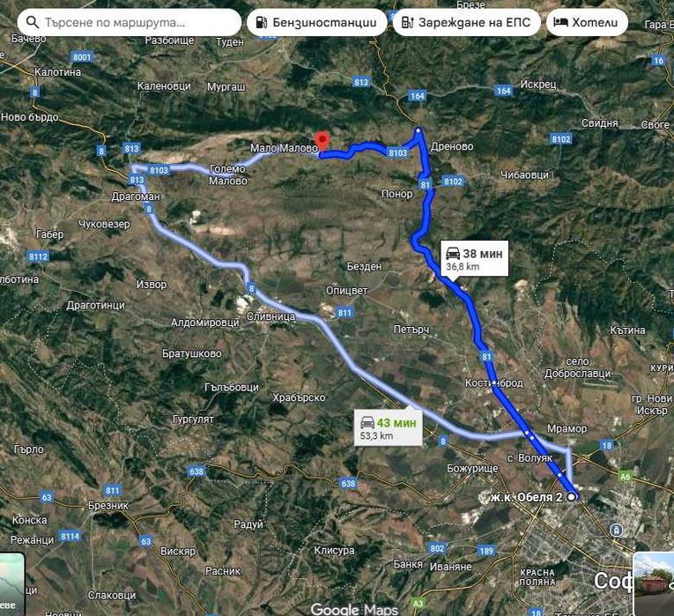Click the road 164 shield near Искрец

coord(503,91)
